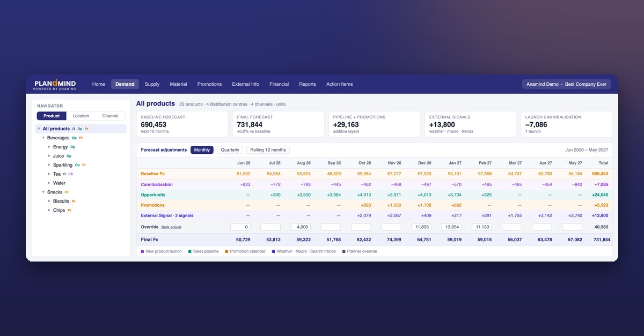Click the Anamind Demo company selector

[566, 84]
